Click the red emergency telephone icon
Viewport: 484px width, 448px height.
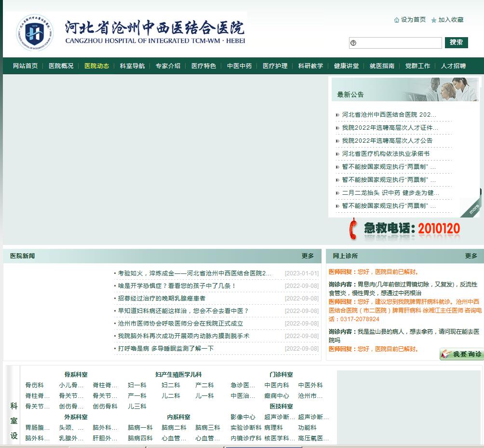pos(353,229)
